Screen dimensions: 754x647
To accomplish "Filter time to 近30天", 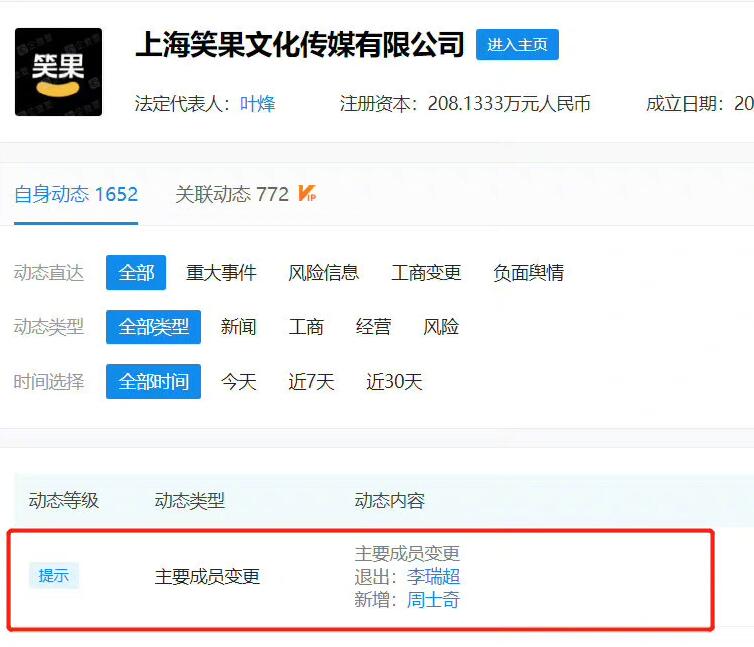I will pyautogui.click(x=394, y=382).
